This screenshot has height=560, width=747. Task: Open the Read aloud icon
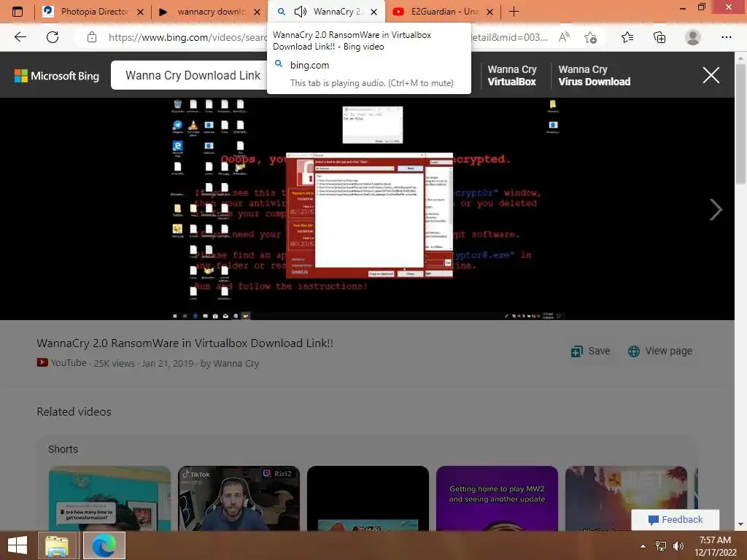pyautogui.click(x=564, y=37)
